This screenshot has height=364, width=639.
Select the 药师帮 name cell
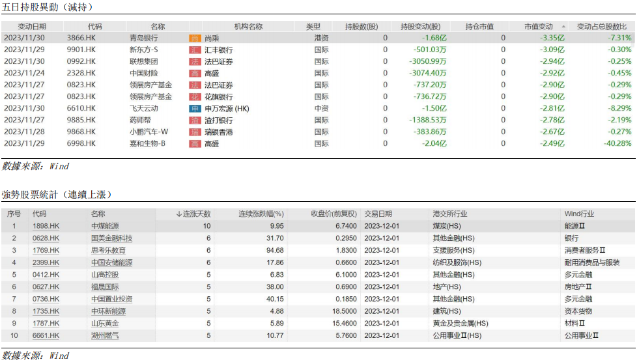[x=140, y=120]
